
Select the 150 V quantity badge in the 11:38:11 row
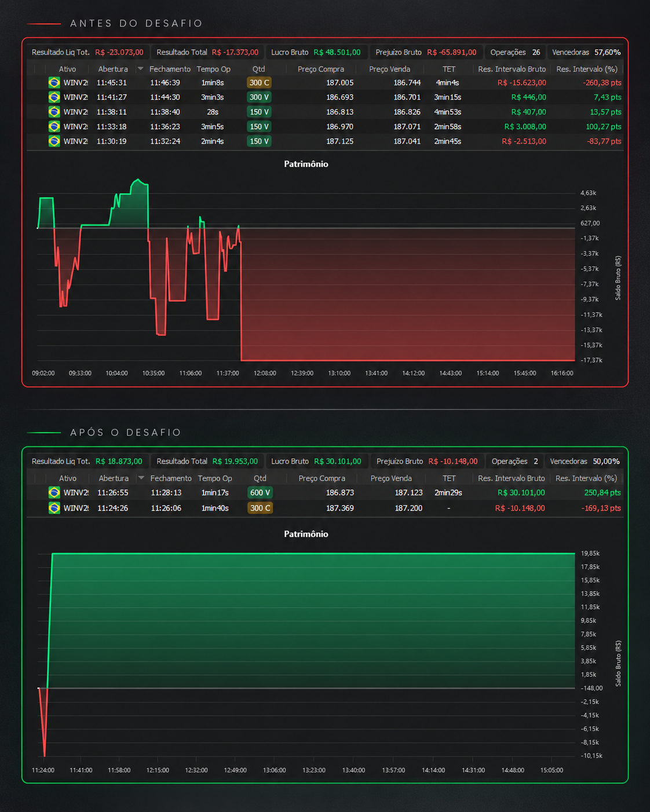tap(260, 112)
